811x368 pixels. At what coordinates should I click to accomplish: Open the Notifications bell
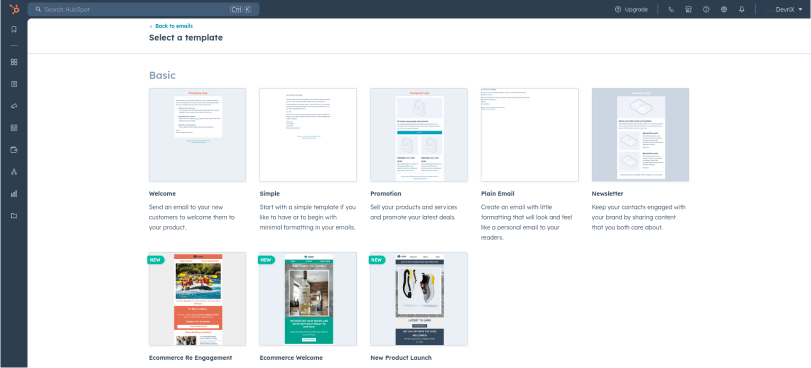tap(742, 9)
